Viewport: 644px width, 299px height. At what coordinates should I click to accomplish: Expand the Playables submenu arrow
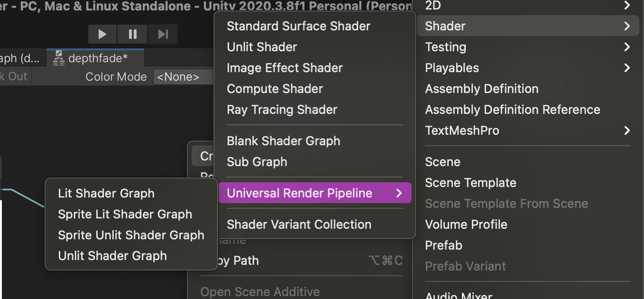627,68
